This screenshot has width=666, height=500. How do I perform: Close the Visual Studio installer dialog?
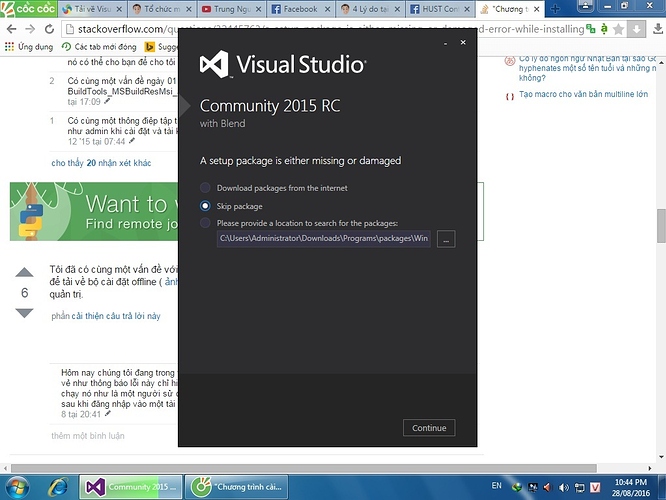tap(463, 42)
